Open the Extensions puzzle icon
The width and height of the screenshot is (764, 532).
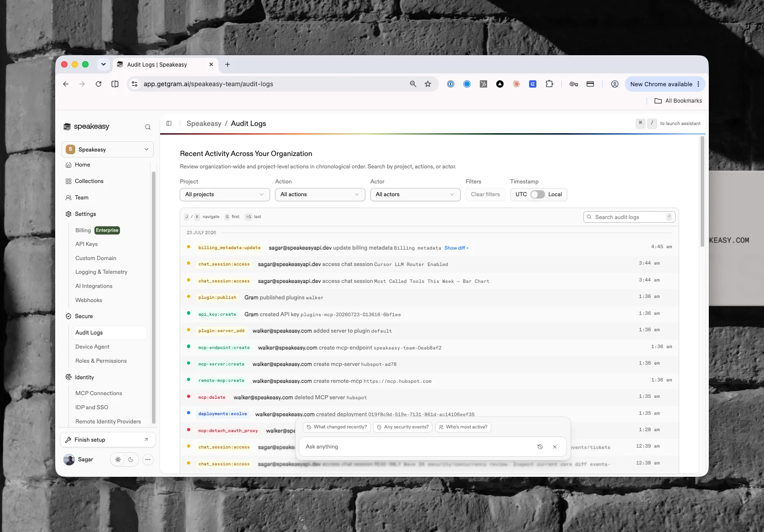click(x=549, y=84)
